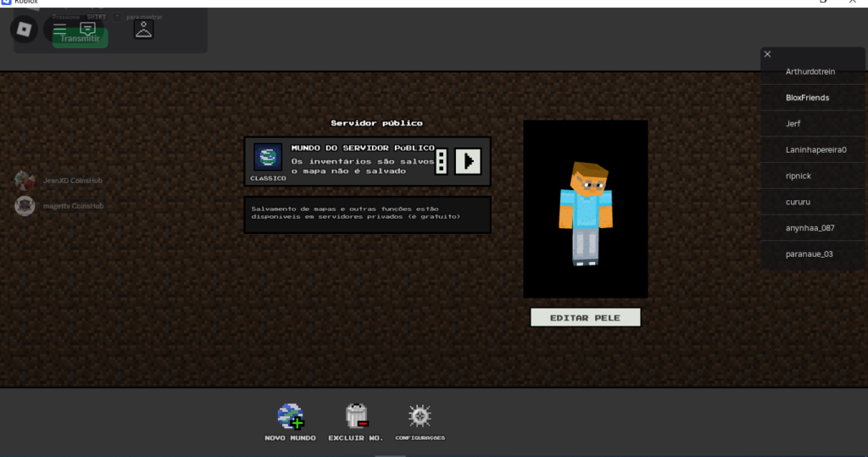868x457 pixels.
Task: Open Configurações gear icon
Action: pyautogui.click(x=420, y=416)
